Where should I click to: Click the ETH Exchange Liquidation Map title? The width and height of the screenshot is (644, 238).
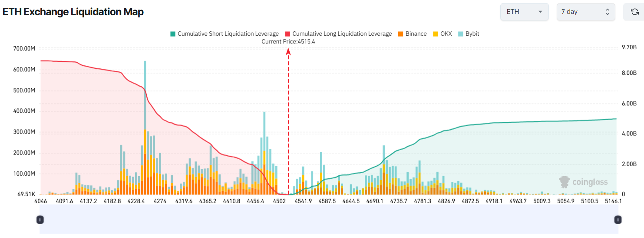tap(73, 12)
